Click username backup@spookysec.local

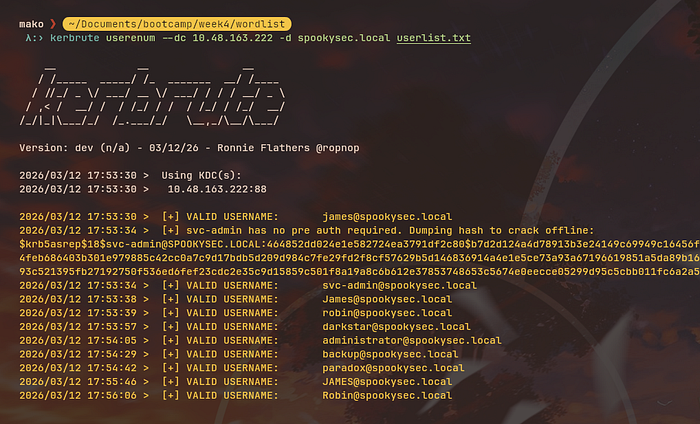[390, 354]
